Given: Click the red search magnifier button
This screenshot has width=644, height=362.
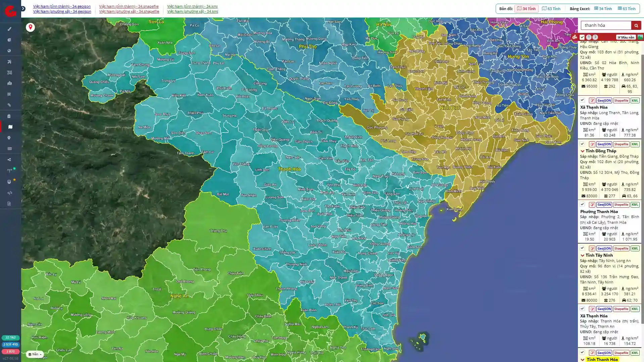Looking at the screenshot, I should pos(636,25).
